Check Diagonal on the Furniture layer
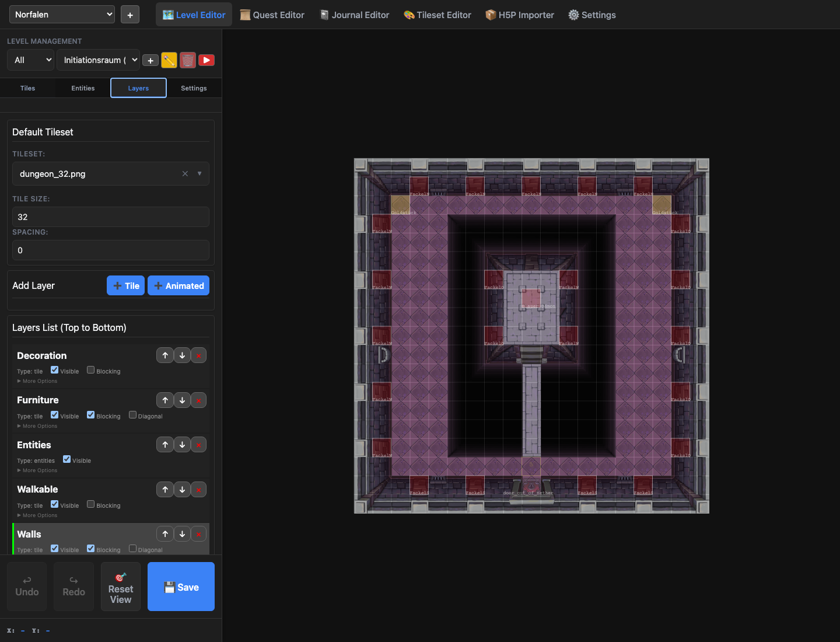 point(132,415)
